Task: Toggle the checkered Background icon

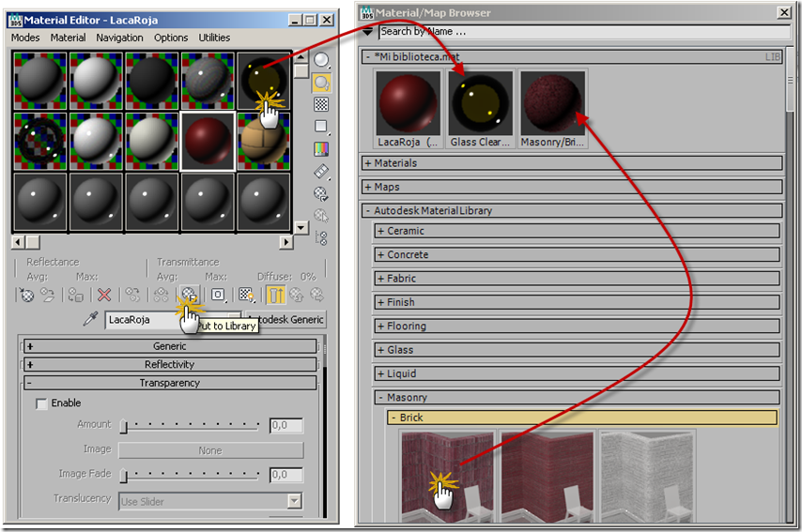Action: tap(321, 105)
